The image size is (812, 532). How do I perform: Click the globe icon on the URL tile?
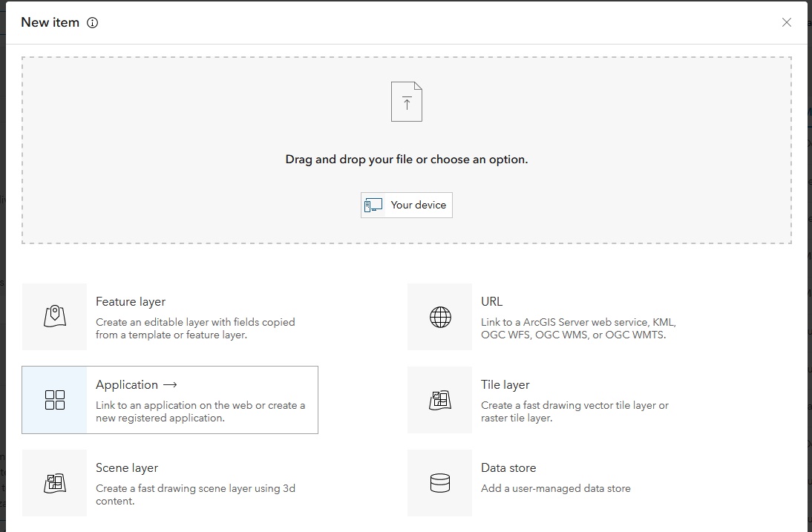(x=439, y=316)
